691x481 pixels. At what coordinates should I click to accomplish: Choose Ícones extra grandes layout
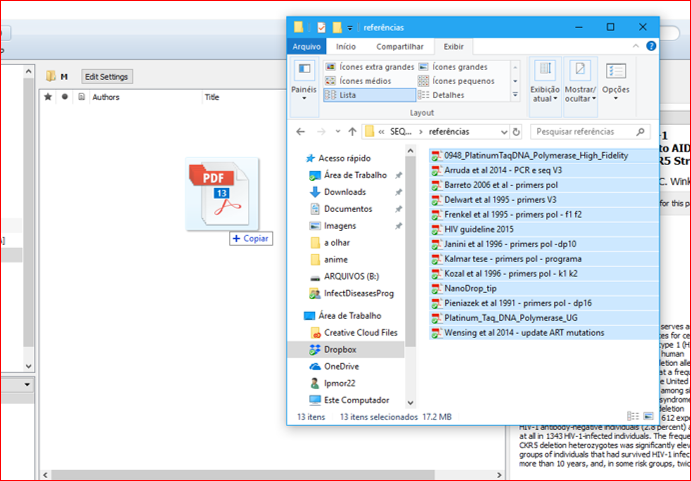[369, 67]
